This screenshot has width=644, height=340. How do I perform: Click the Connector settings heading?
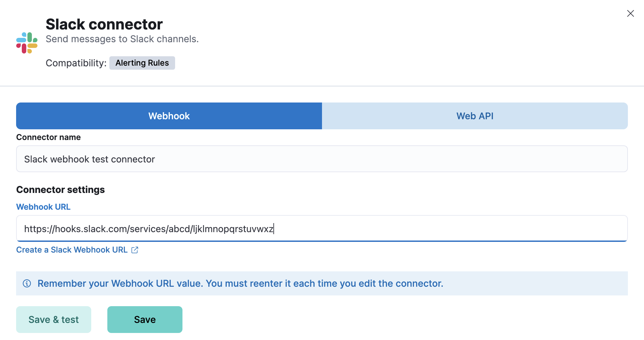[60, 189]
